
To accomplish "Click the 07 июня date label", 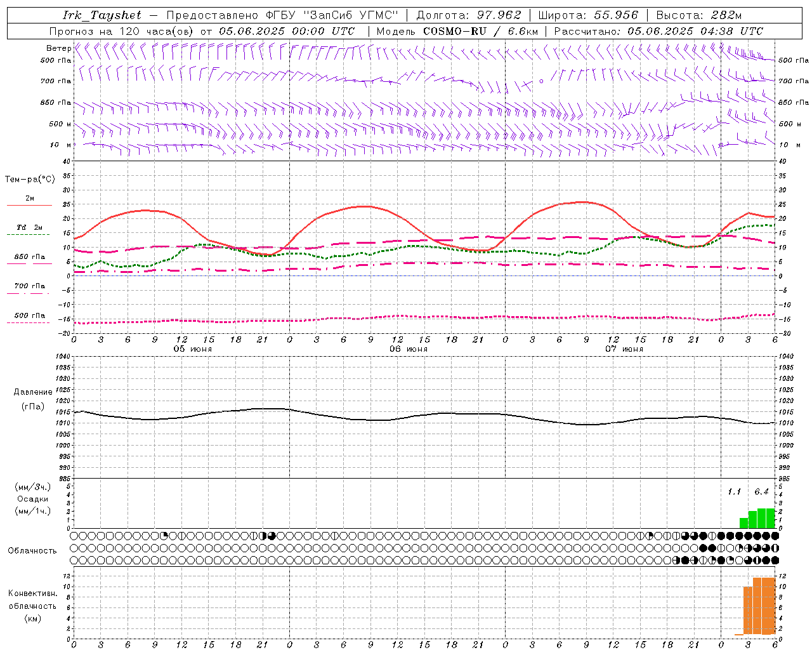I will (x=624, y=349).
